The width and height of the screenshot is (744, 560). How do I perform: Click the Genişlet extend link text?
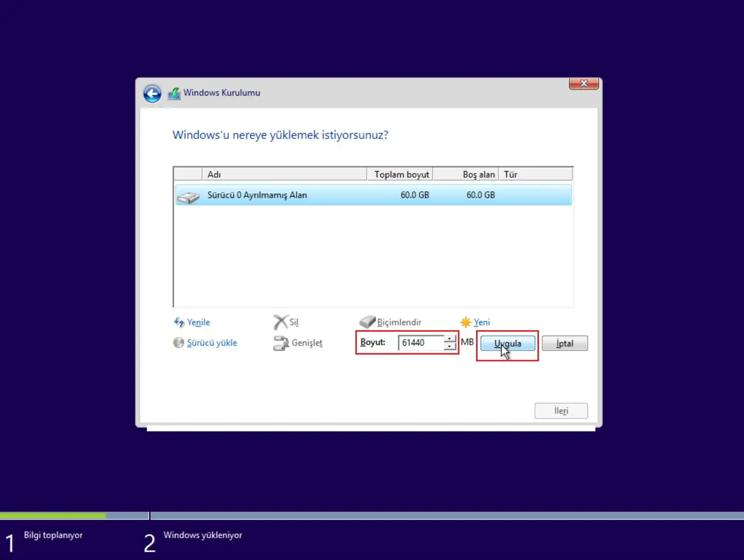click(307, 343)
